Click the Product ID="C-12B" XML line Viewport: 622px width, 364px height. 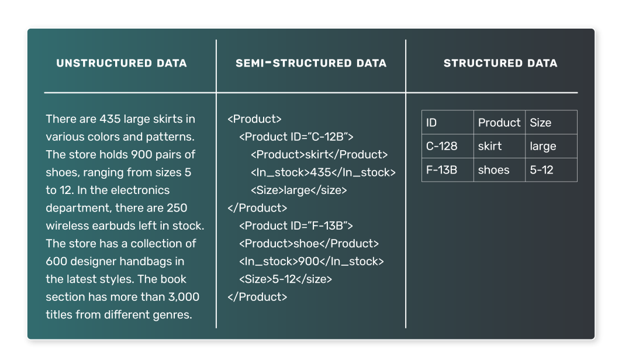(296, 137)
